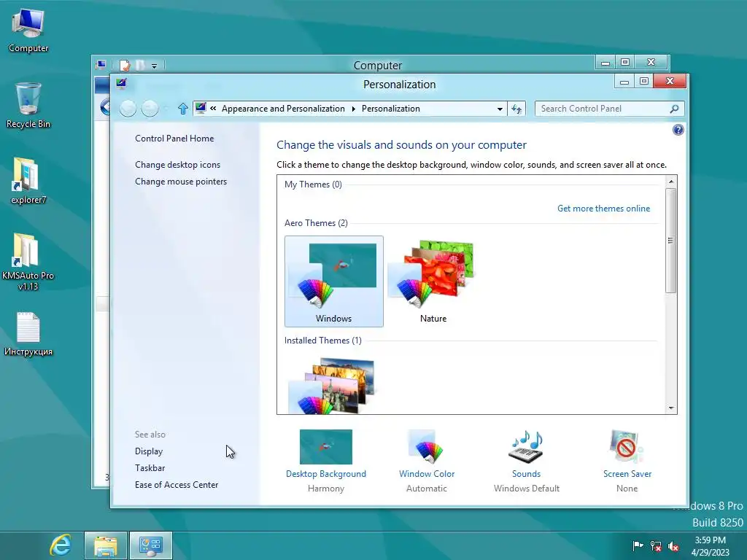This screenshot has height=560, width=747.
Task: Click Computer window's quick access properties icon
Action: 125,65
